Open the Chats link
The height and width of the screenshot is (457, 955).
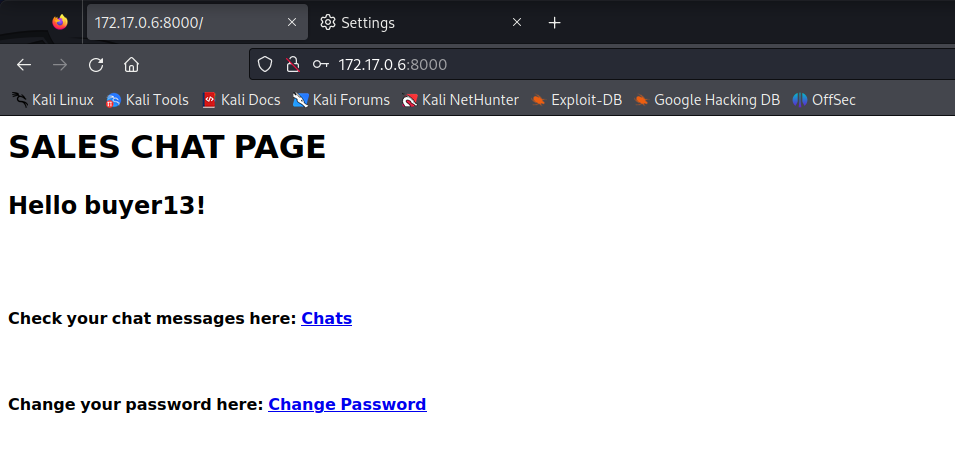[326, 319]
